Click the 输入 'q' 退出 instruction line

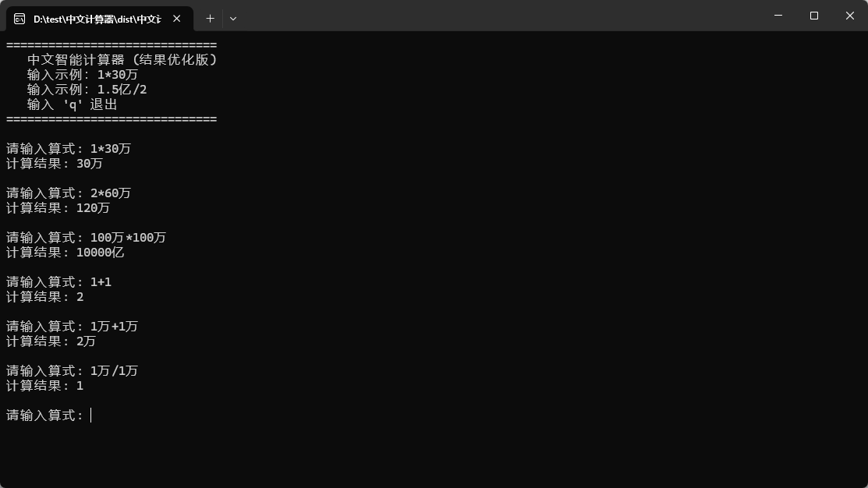(x=72, y=104)
